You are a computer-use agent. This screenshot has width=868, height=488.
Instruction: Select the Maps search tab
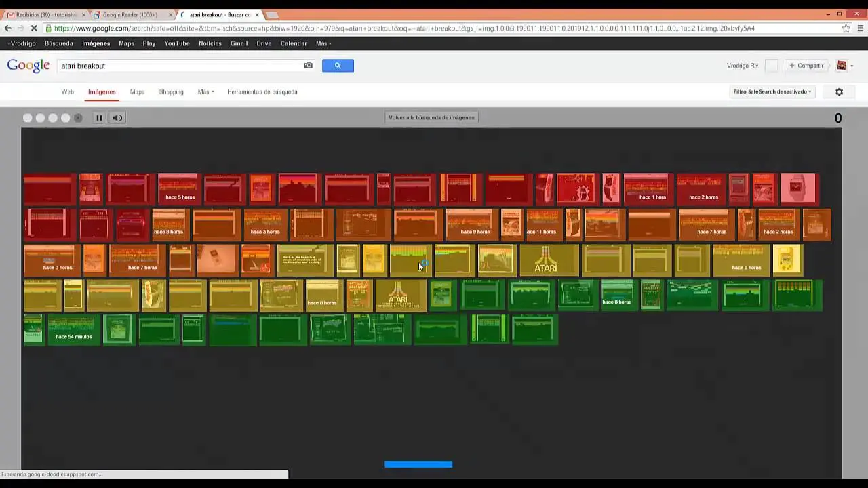[137, 92]
